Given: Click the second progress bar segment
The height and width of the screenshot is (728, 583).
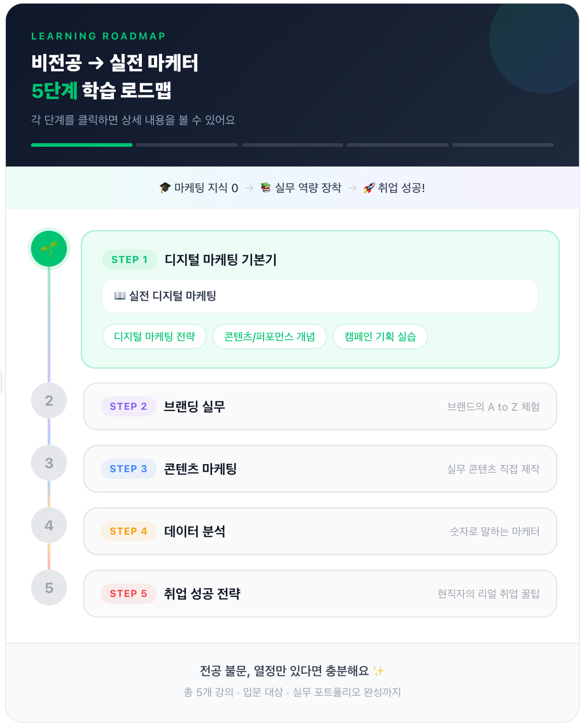Looking at the screenshot, I should pos(187,145).
